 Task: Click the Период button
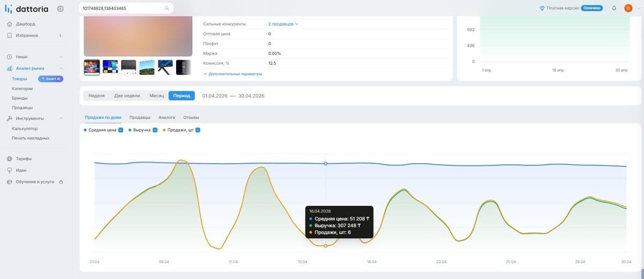(x=181, y=96)
